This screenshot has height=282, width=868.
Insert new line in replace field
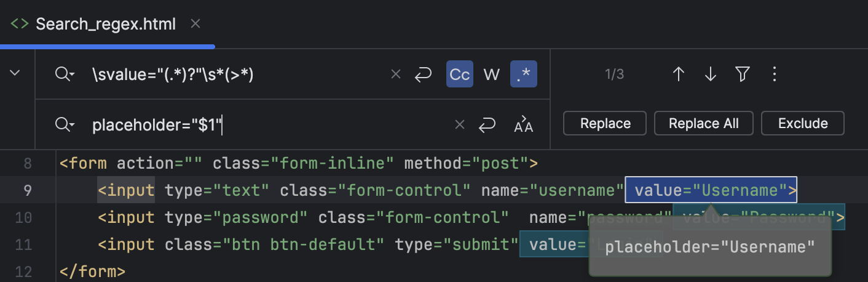pyautogui.click(x=487, y=125)
